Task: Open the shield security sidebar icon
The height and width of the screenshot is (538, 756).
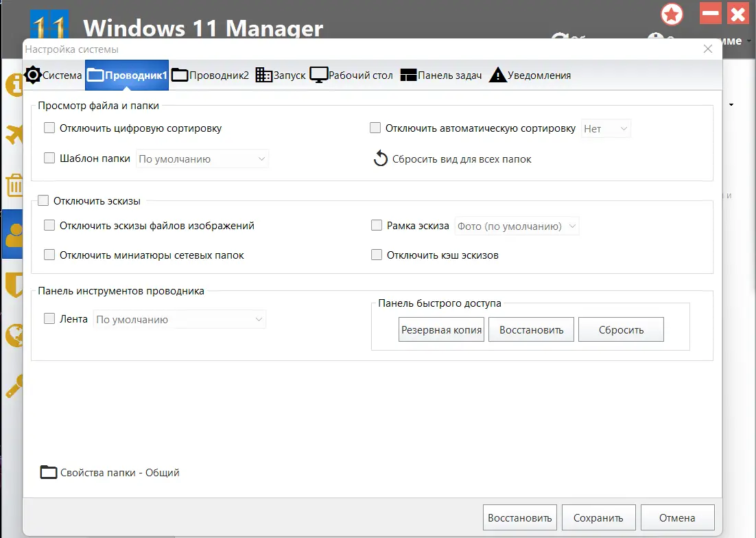Action: coord(14,285)
